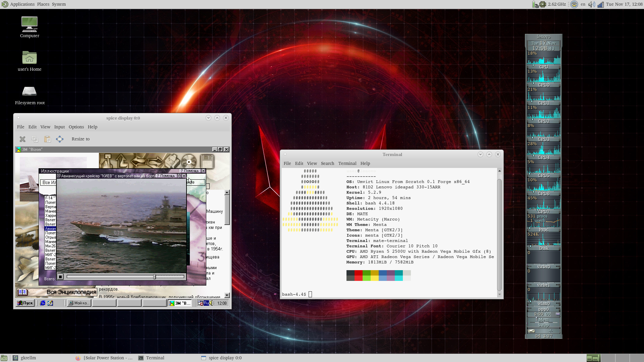Go forward with the right arrow icon
Image resolution: width=644 pixels, height=362 pixels.
tap(155, 162)
